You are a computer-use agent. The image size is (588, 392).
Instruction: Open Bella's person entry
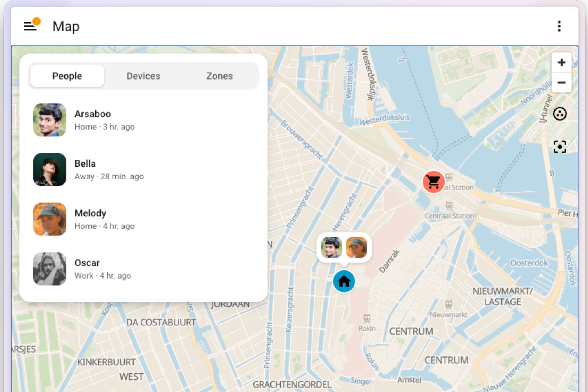point(143,169)
